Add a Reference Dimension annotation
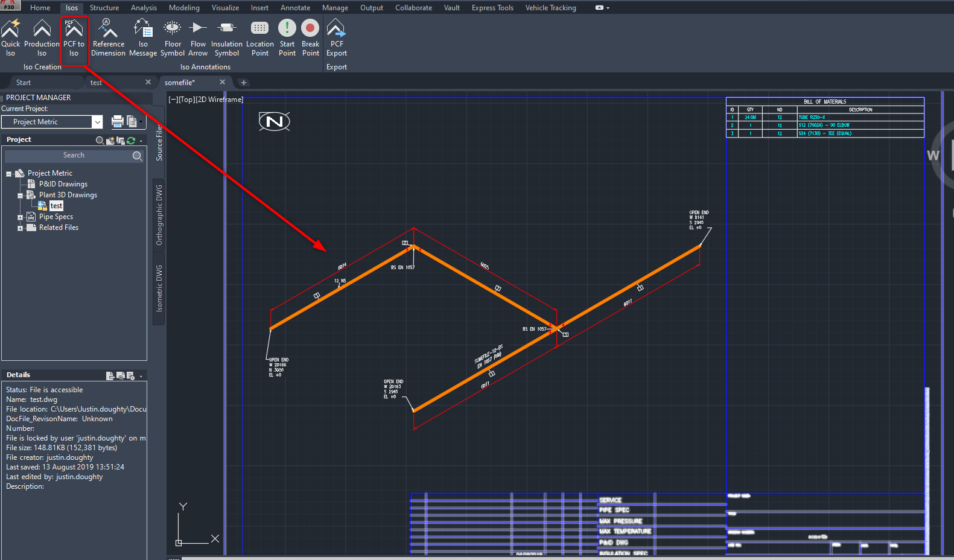Image resolution: width=954 pixels, height=560 pixels. tap(109, 37)
